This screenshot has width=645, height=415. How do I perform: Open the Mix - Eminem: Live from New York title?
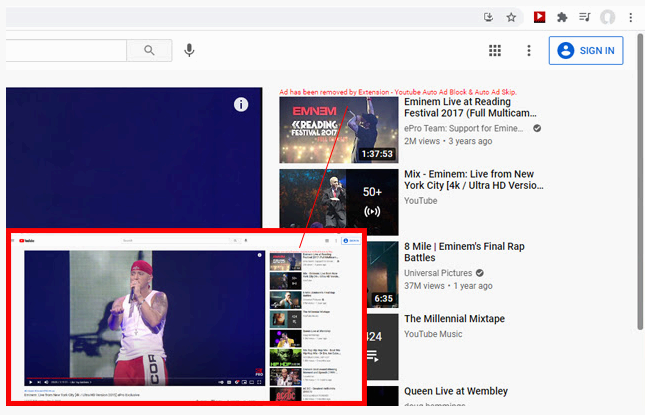click(473, 180)
